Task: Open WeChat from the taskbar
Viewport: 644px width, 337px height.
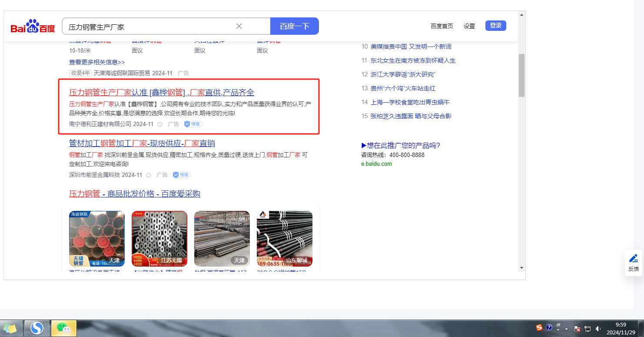Action: [x=64, y=328]
